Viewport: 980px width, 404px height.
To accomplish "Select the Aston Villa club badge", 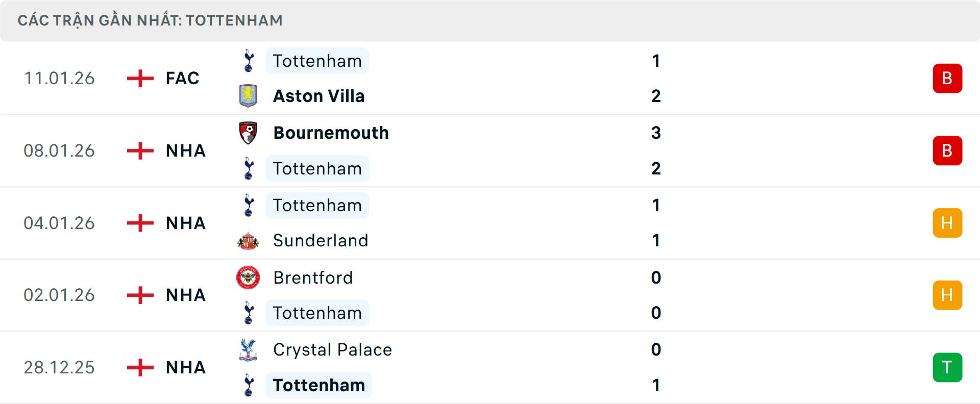I will click(x=249, y=96).
